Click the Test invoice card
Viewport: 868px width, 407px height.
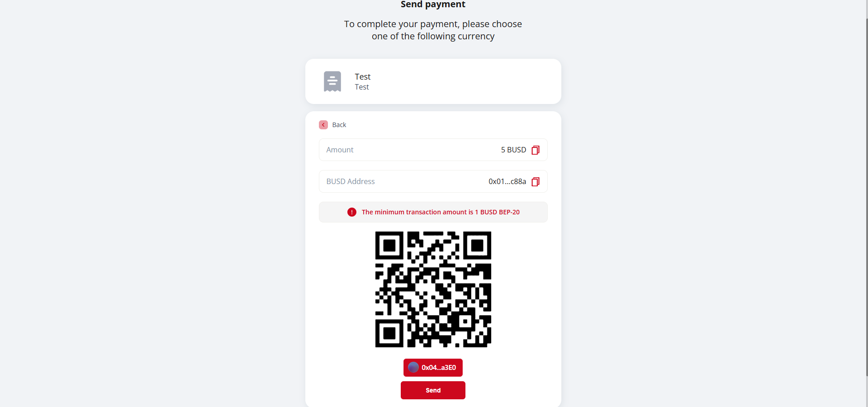click(x=433, y=81)
